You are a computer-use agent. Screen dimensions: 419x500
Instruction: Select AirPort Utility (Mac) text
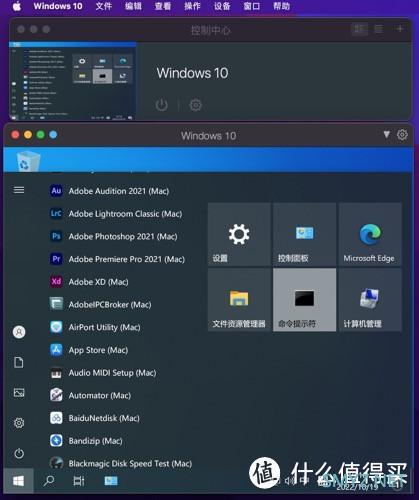coord(104,327)
